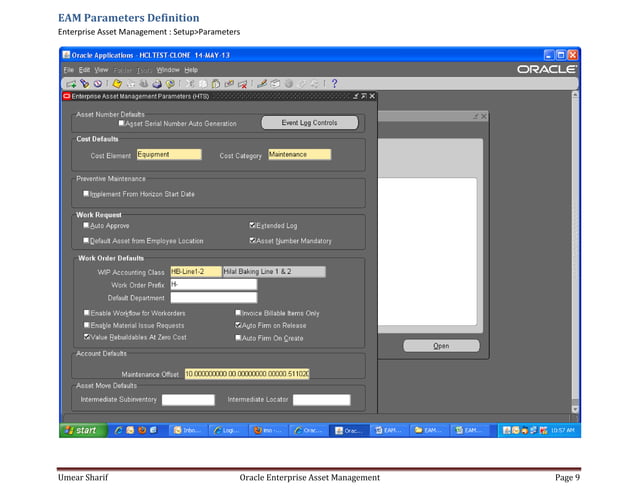638x493 pixels.
Task: Click the Cost Element field
Action: coord(168,155)
